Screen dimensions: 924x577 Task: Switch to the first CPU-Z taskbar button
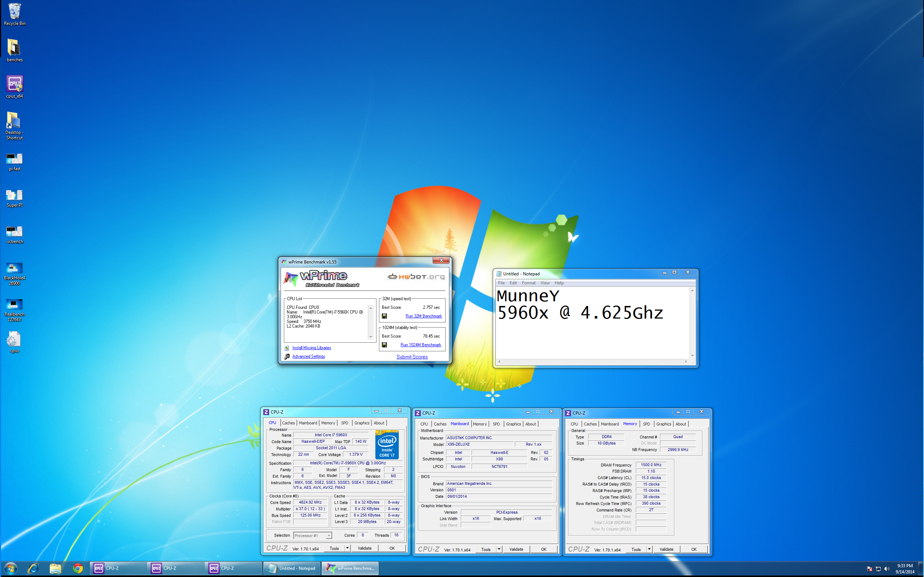[119, 569]
